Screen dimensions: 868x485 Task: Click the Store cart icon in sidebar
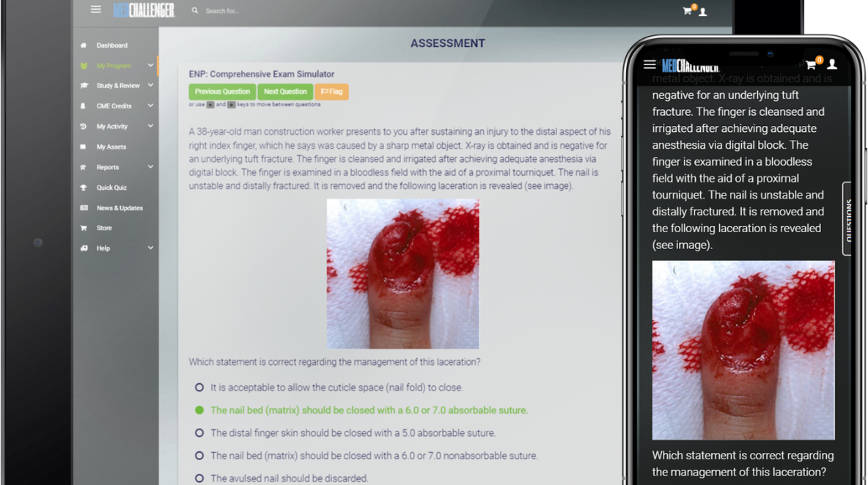coord(84,228)
